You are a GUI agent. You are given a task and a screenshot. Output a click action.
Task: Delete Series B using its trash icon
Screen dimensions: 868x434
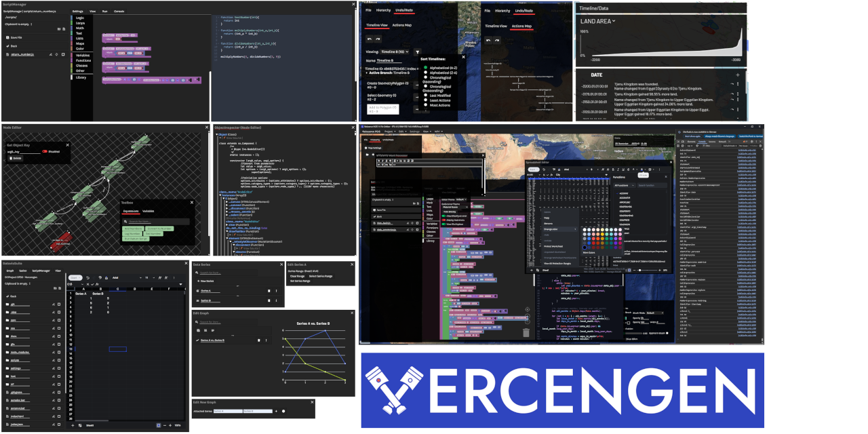(269, 300)
